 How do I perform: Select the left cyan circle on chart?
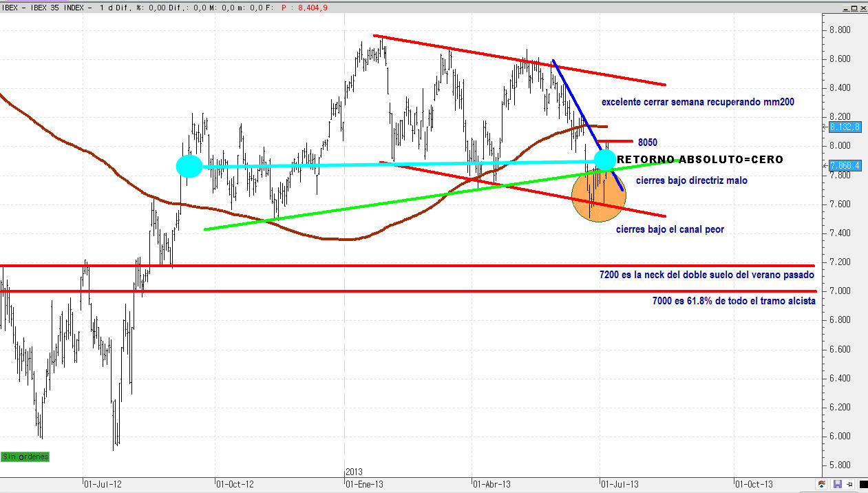click(x=189, y=167)
